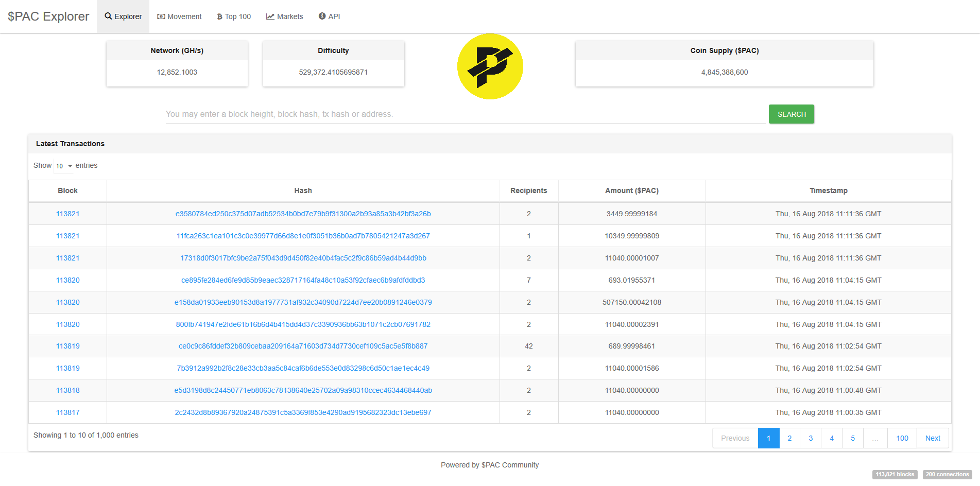Open the Explorer tab
The width and height of the screenshot is (980, 486).
123,16
